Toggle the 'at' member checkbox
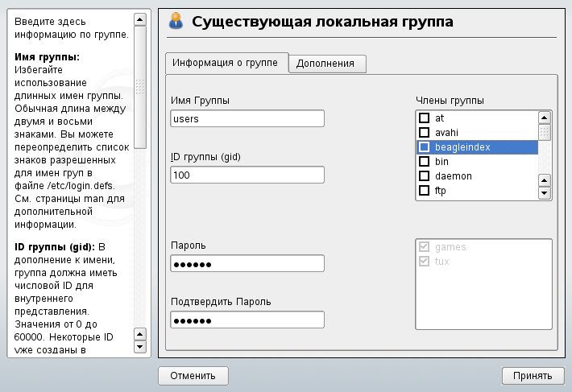The image size is (572, 392). [x=424, y=118]
